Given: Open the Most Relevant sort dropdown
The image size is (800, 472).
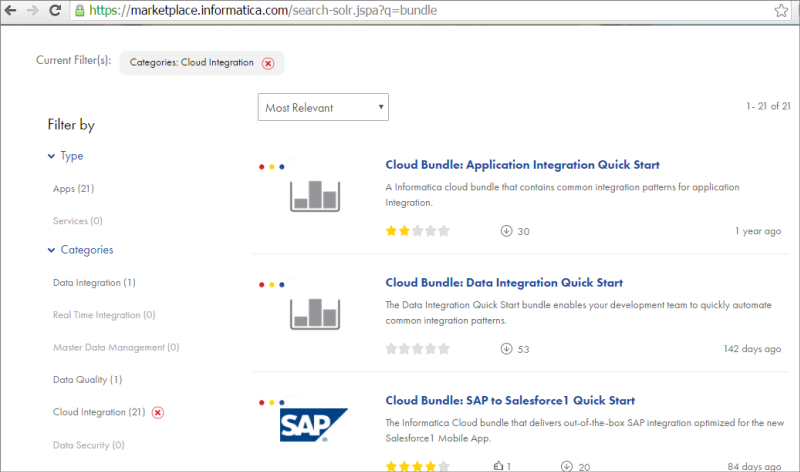Looking at the screenshot, I should point(323,107).
